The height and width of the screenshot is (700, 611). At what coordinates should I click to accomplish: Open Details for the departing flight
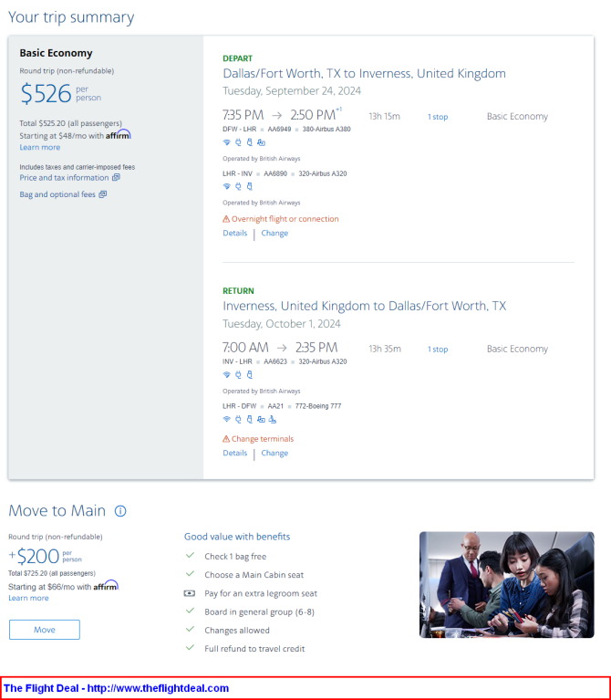[235, 233]
